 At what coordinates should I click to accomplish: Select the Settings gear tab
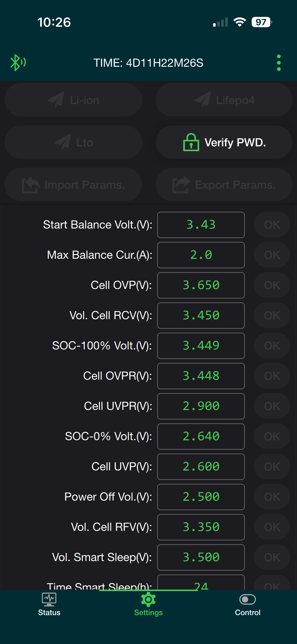coord(148,604)
